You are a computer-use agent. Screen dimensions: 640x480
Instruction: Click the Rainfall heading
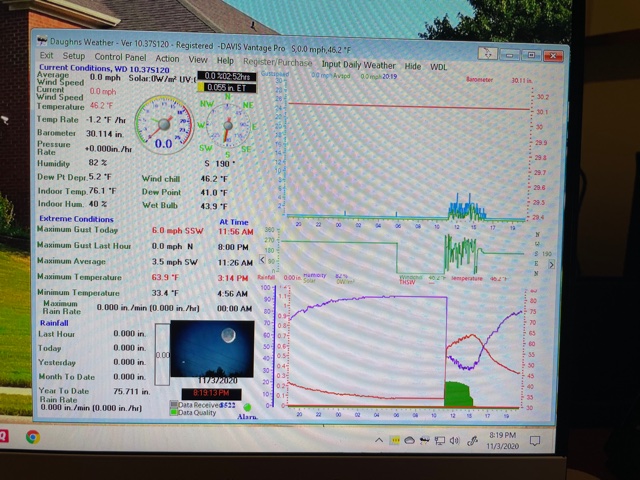click(54, 323)
